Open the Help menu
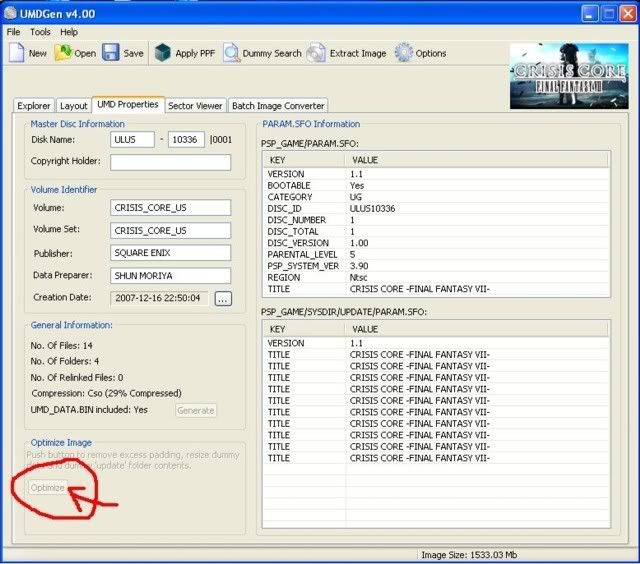The width and height of the screenshot is (640, 564). pos(69,32)
